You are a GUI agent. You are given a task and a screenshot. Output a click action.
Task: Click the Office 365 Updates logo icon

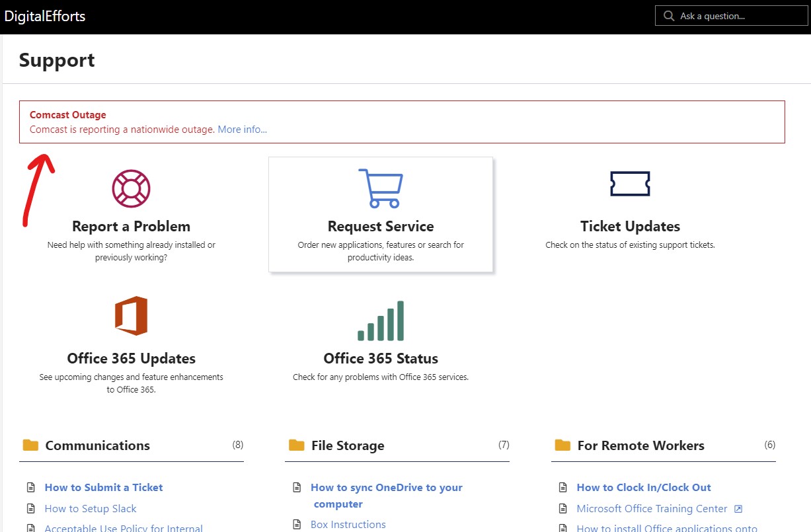pos(131,316)
